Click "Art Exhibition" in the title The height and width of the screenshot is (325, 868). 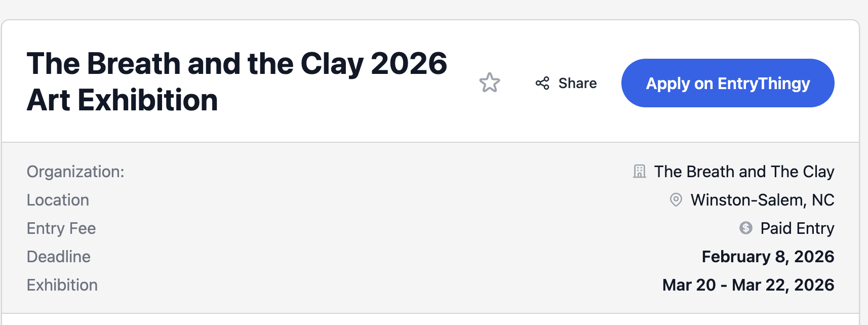pos(122,100)
